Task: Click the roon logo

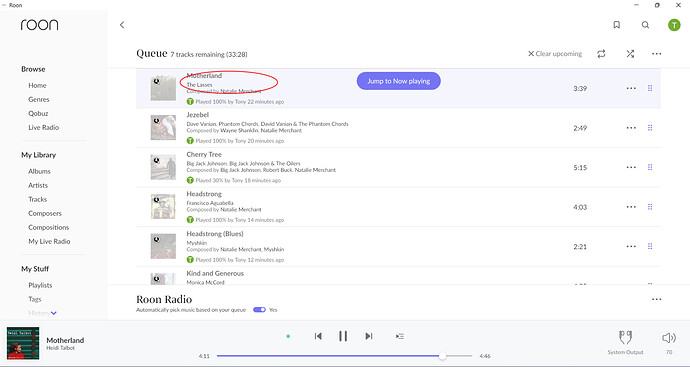Action: (x=39, y=25)
